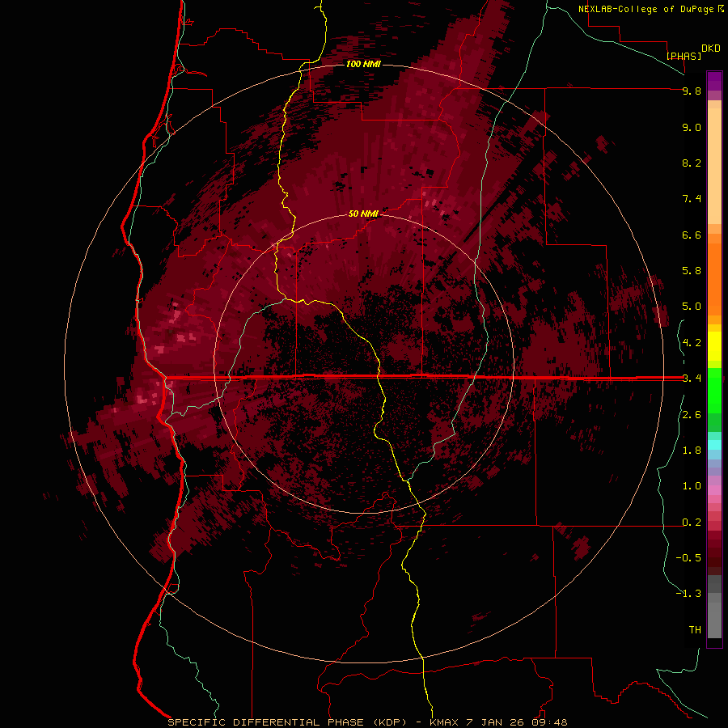Image resolution: width=728 pixels, height=728 pixels.
Task: Click the 0.2 scale value
Action: point(692,523)
